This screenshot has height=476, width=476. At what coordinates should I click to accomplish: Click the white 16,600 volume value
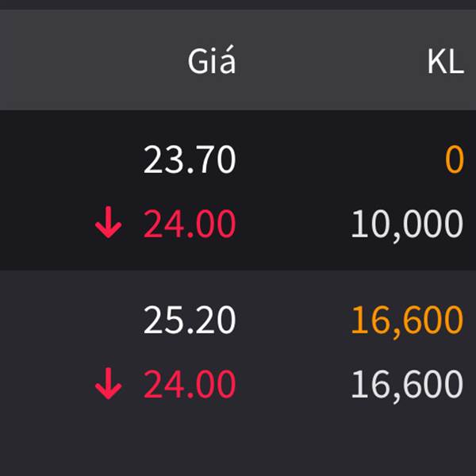click(406, 386)
